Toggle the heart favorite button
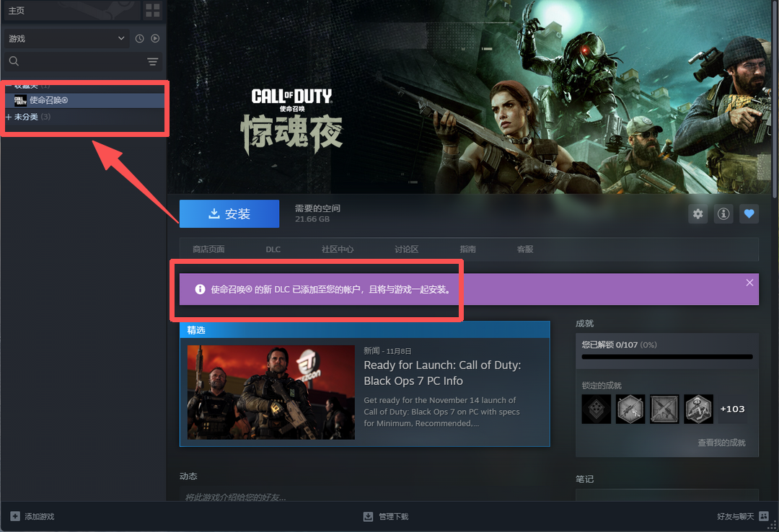 click(x=749, y=214)
